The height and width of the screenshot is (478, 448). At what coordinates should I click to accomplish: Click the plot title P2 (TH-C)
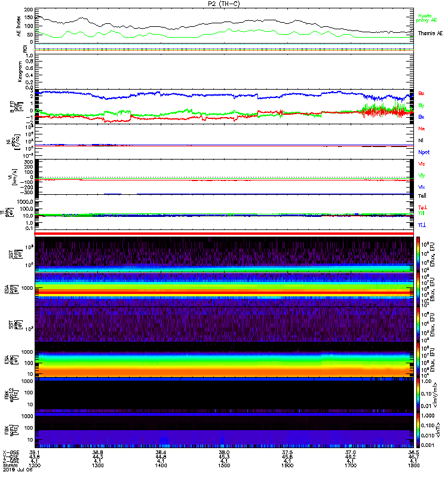(223, 4)
